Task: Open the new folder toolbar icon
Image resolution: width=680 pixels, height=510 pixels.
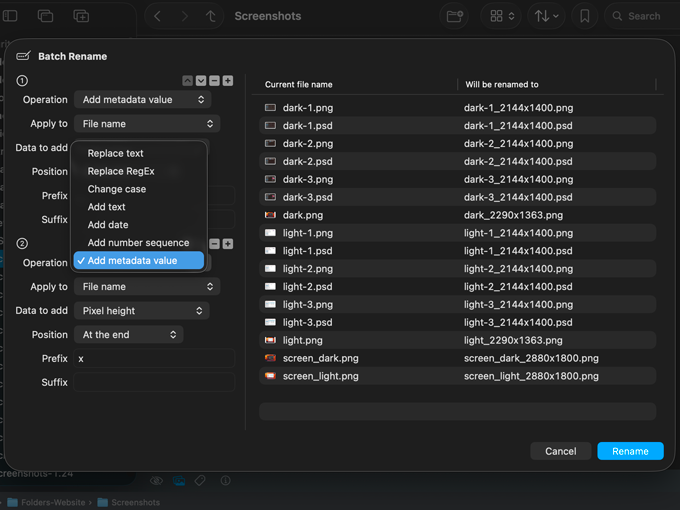Action: pos(455,16)
